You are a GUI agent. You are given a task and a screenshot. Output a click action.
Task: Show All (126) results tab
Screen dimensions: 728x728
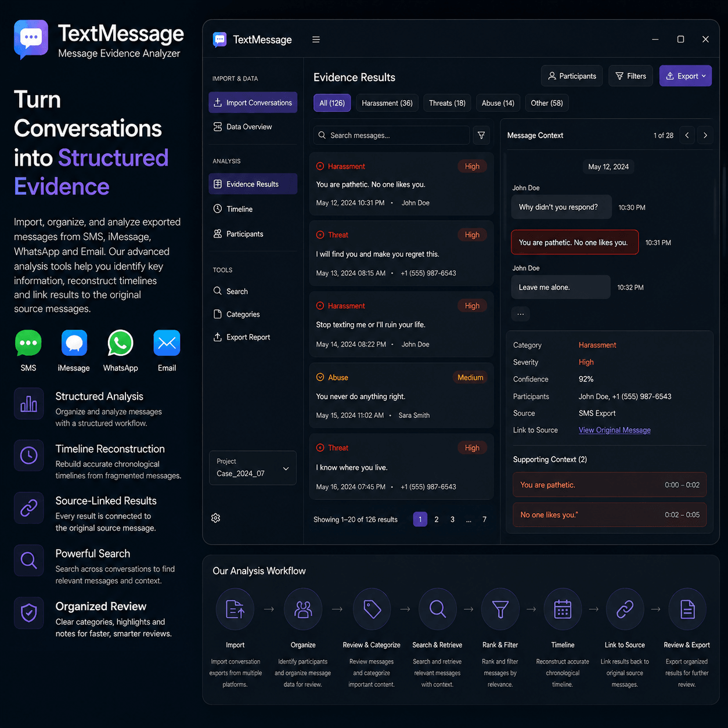click(x=332, y=103)
